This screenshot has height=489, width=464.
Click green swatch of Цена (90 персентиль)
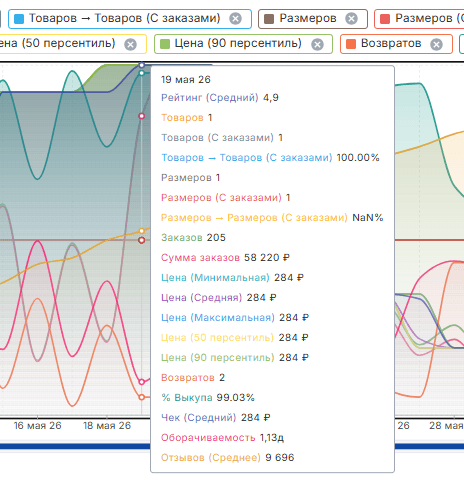pyautogui.click(x=165, y=44)
